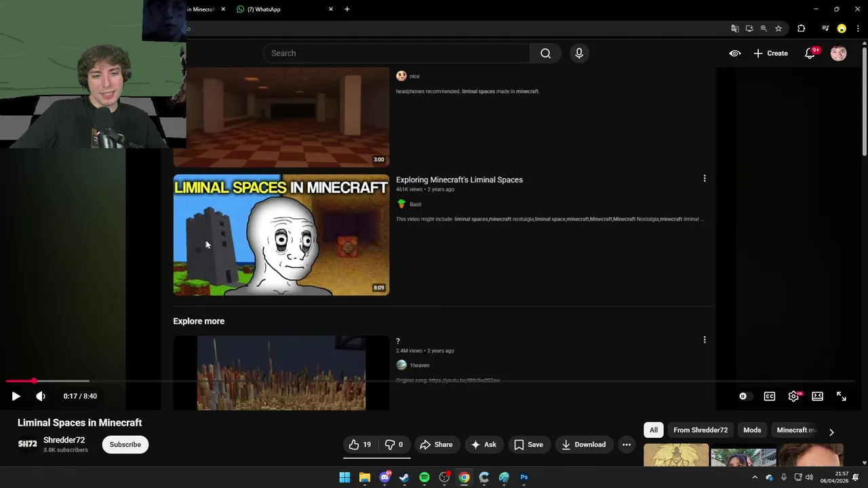Select the From Shredder72 chip

(701, 430)
